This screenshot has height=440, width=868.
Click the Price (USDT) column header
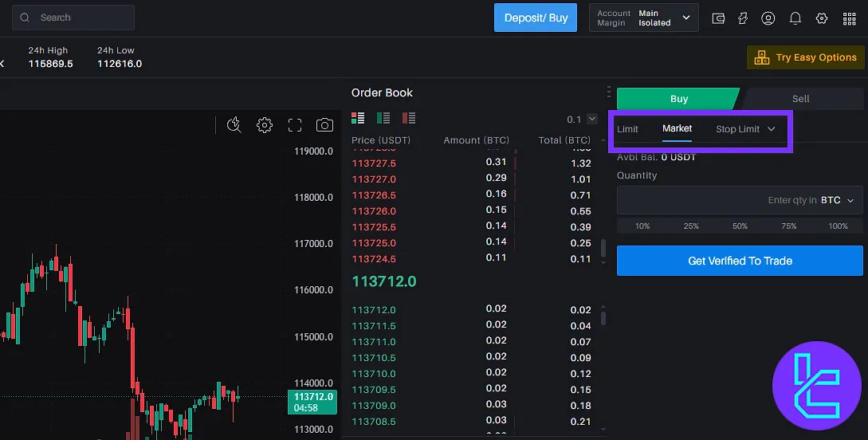click(x=381, y=140)
